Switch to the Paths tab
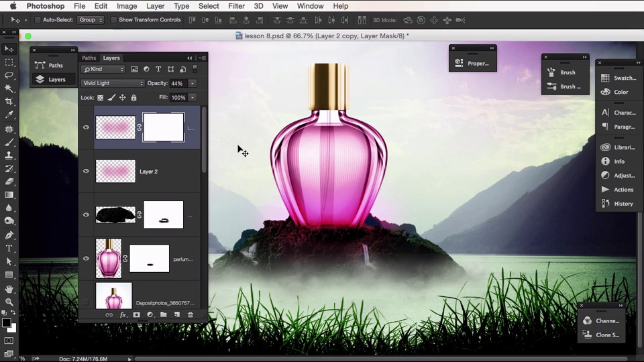This screenshot has width=644, height=362. [89, 58]
